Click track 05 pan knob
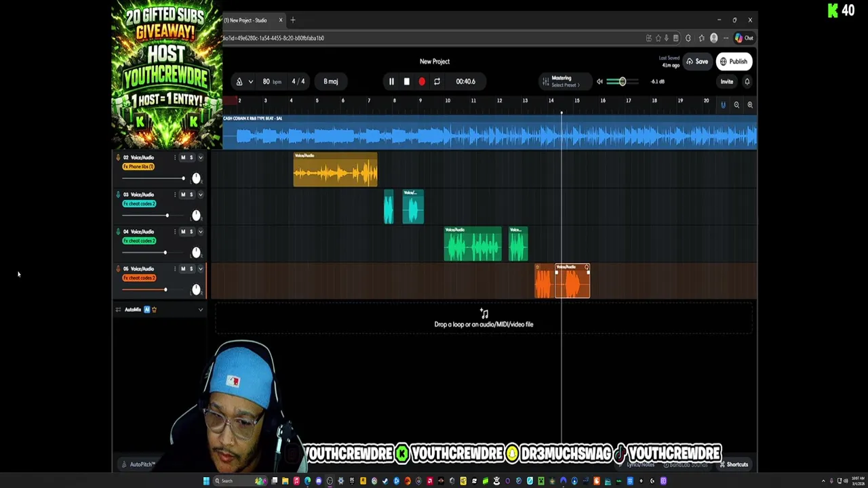 (196, 290)
